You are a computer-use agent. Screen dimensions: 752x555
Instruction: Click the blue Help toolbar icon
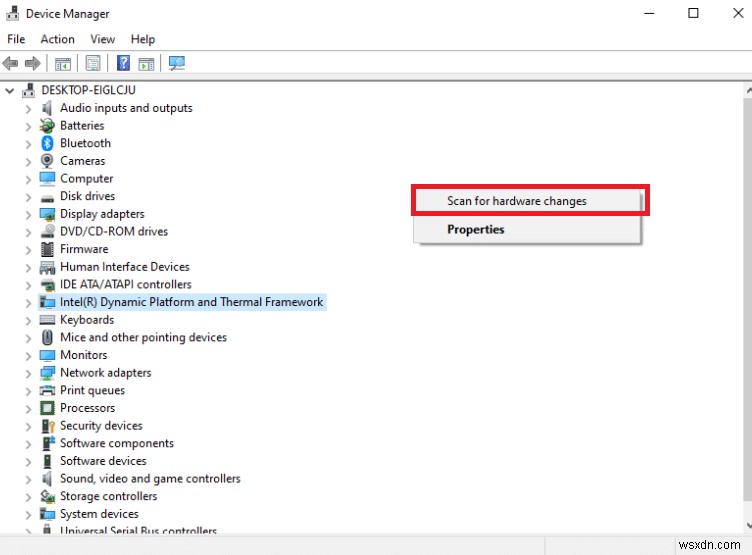pyautogui.click(x=123, y=63)
